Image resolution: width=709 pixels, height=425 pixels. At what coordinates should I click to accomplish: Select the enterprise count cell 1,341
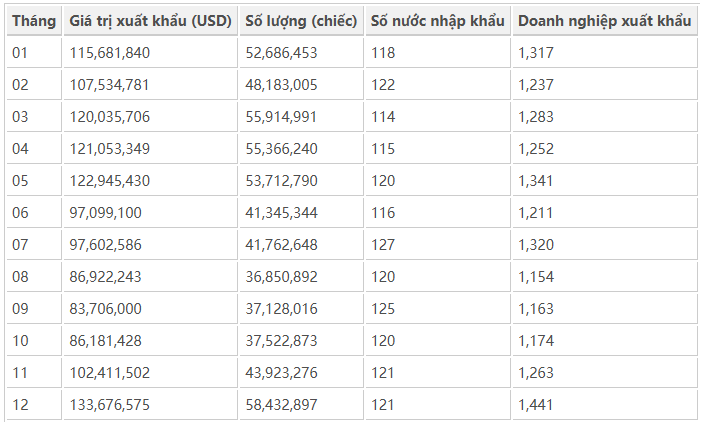(535, 181)
